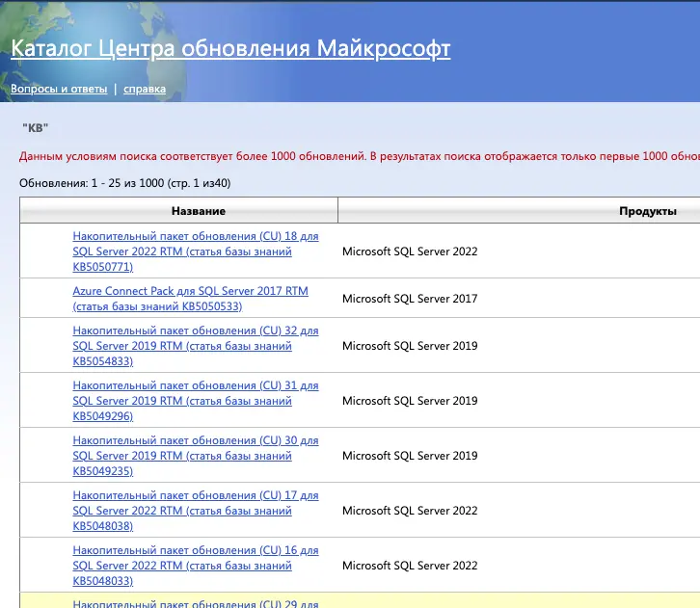Screen dimensions: 700x608
Task: Open update CU 31 for SQL Server 2019 KB5049296
Action: pyautogui.click(x=196, y=401)
